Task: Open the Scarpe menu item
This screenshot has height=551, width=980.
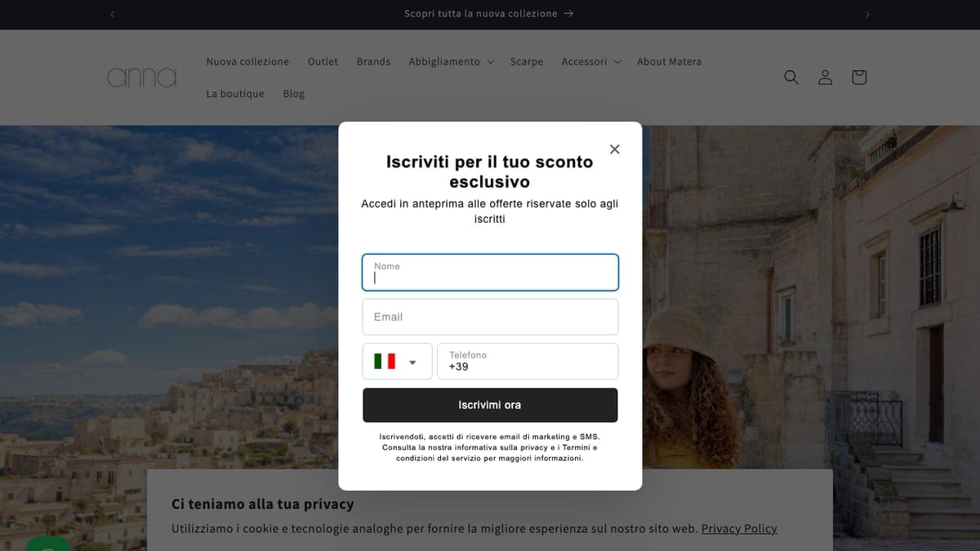Action: pyautogui.click(x=527, y=61)
